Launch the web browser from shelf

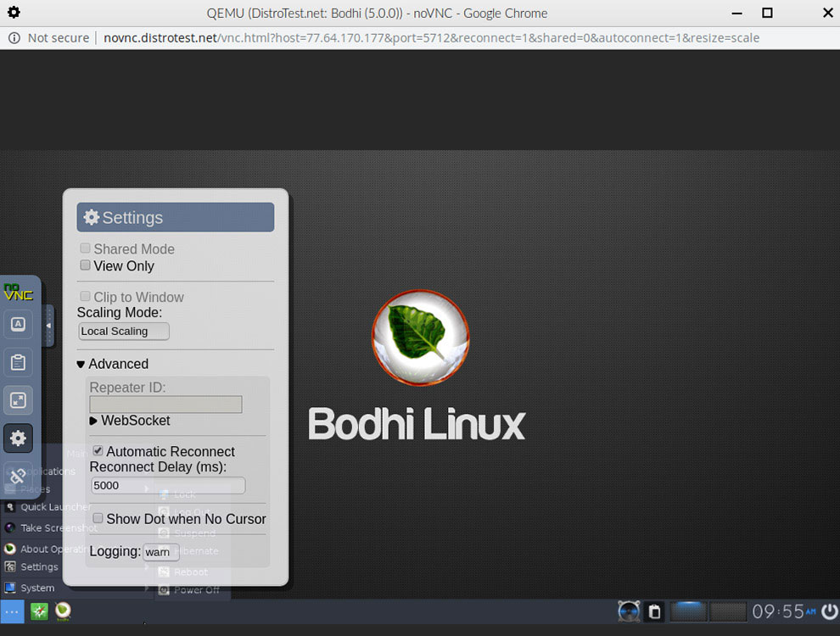pyautogui.click(x=39, y=611)
